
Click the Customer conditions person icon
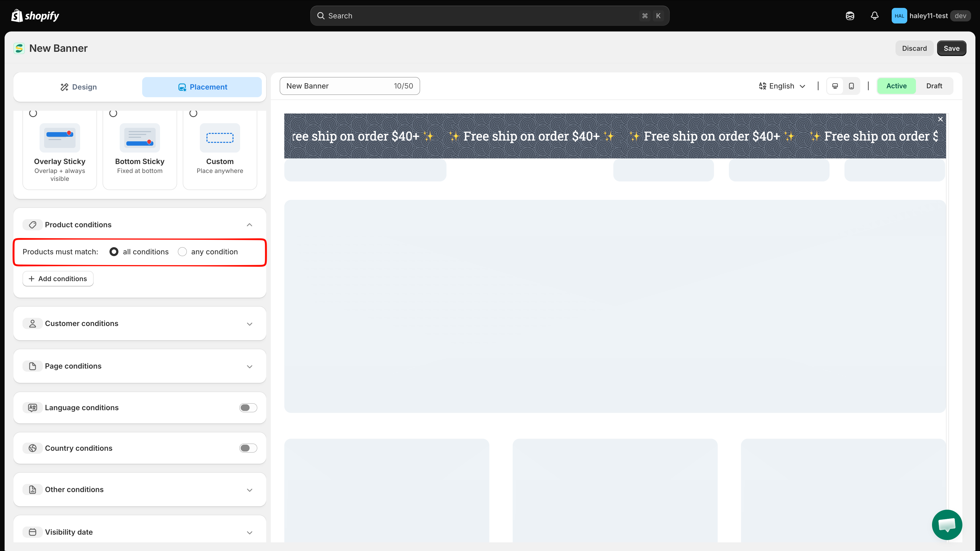tap(33, 324)
